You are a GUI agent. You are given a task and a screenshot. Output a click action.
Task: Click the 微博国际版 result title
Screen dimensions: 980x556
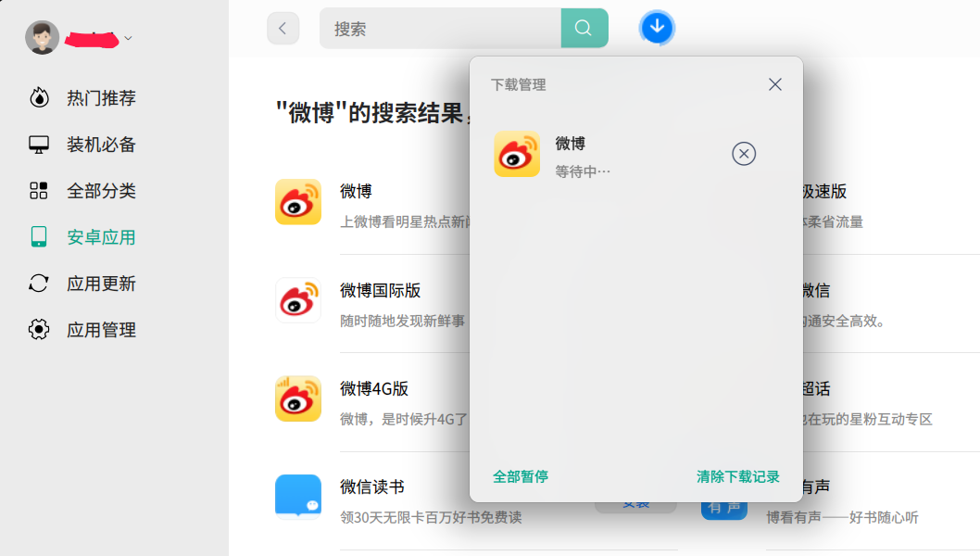(380, 290)
